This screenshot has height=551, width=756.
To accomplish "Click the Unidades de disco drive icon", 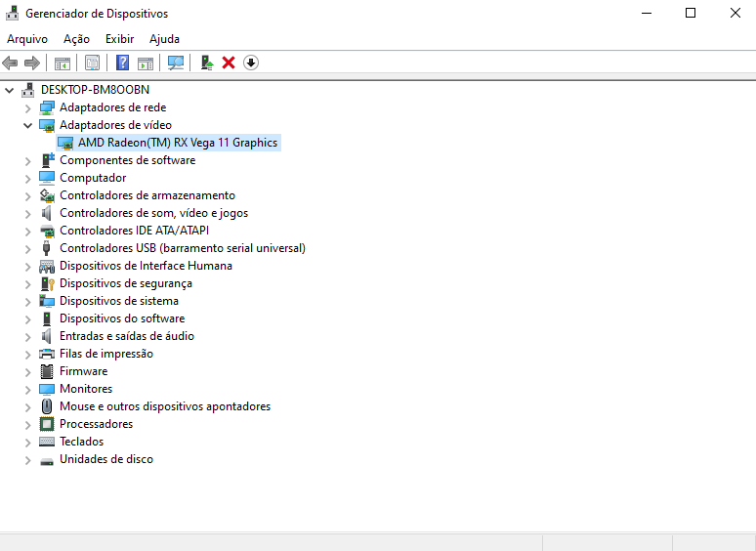I will pyautogui.click(x=47, y=461).
